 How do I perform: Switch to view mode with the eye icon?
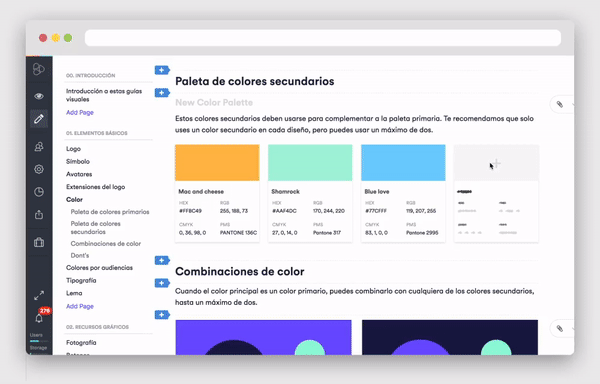pos(39,96)
